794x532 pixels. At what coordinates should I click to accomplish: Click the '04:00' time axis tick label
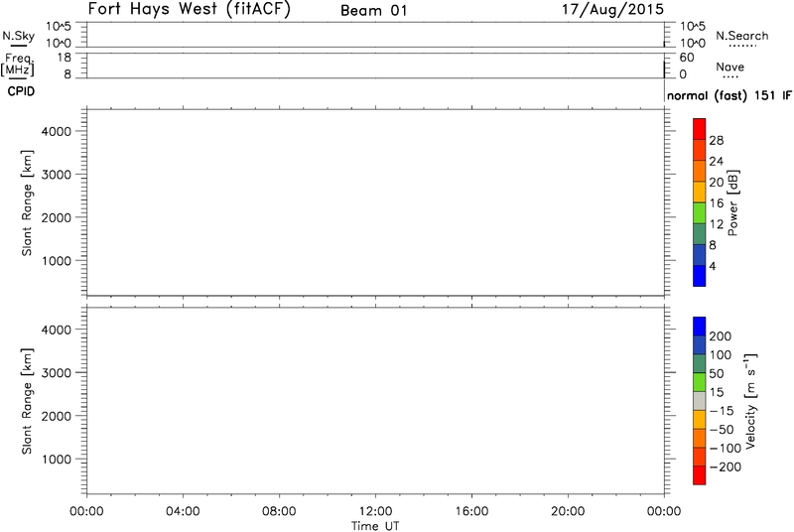[183, 511]
